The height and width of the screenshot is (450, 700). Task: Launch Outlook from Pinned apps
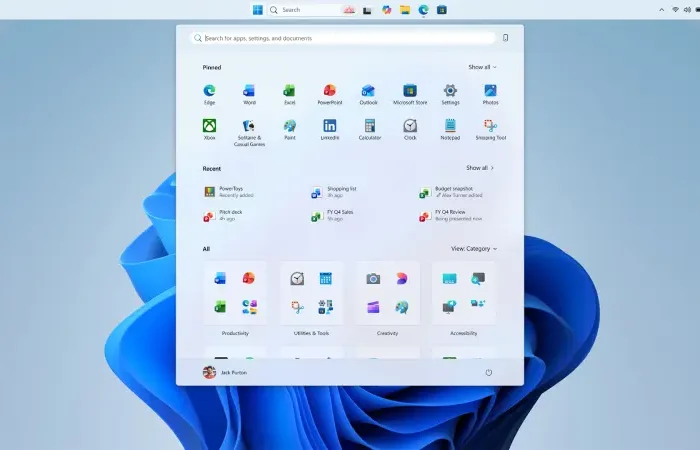tap(368, 94)
